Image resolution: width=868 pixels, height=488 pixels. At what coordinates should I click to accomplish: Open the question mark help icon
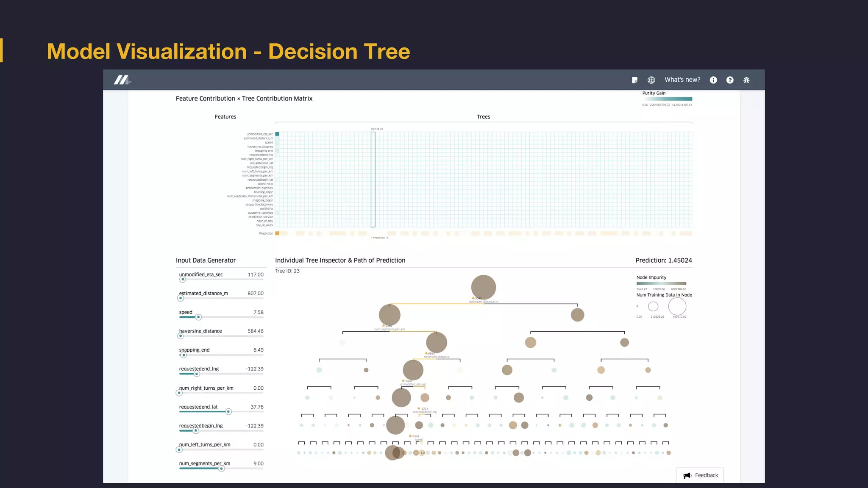click(x=730, y=80)
